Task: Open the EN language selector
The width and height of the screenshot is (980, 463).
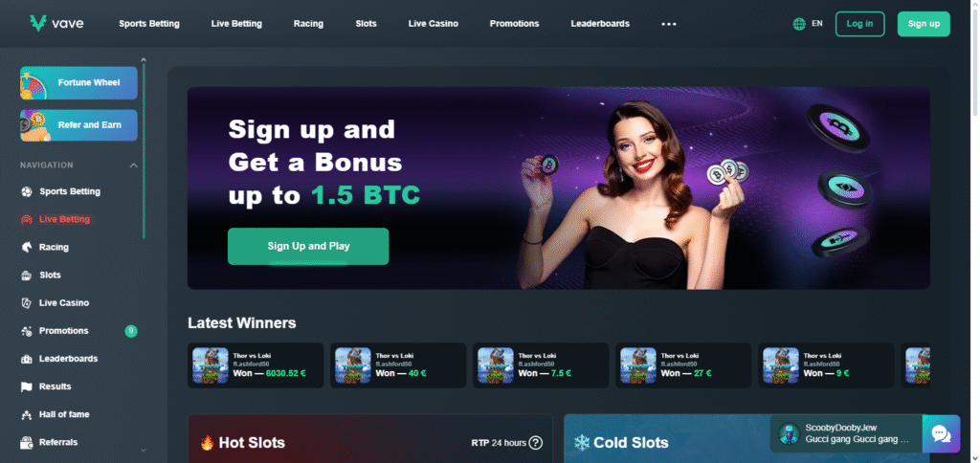Action: tap(817, 24)
